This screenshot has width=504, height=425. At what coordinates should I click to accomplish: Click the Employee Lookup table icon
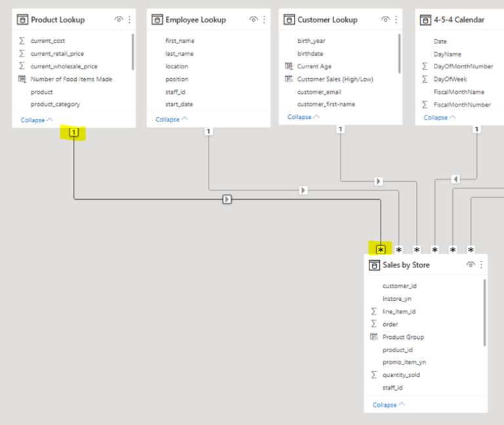tap(157, 20)
